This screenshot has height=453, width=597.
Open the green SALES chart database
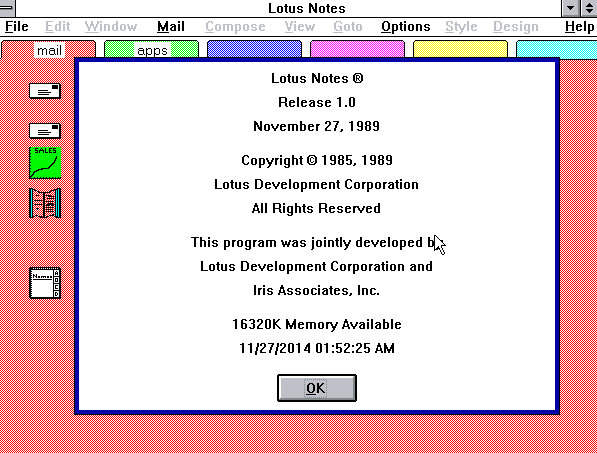click(45, 163)
